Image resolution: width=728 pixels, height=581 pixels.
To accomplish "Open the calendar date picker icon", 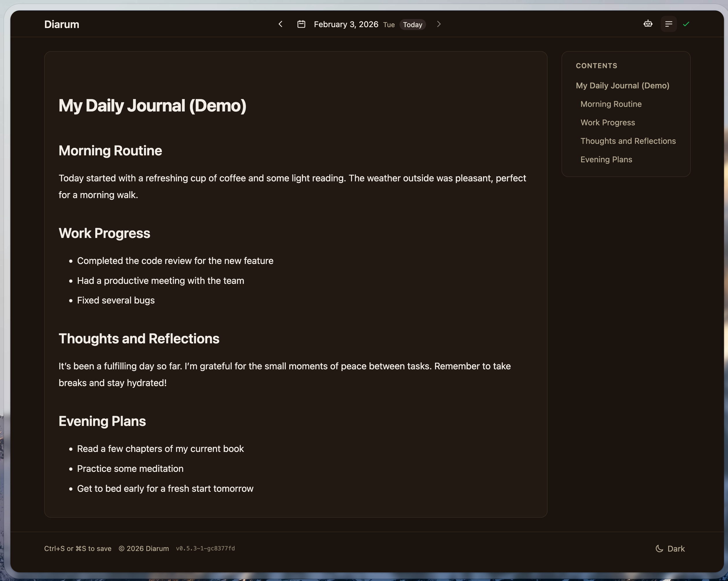I will point(301,24).
